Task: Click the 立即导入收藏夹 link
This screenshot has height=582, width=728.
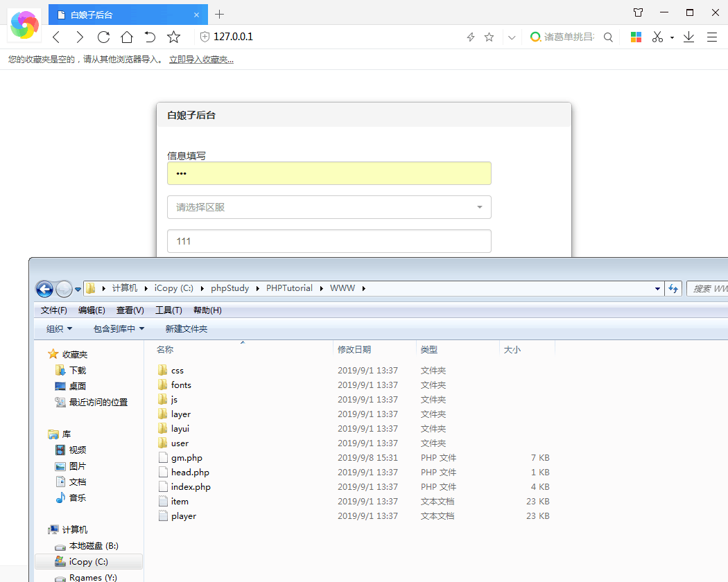Action: (201, 60)
